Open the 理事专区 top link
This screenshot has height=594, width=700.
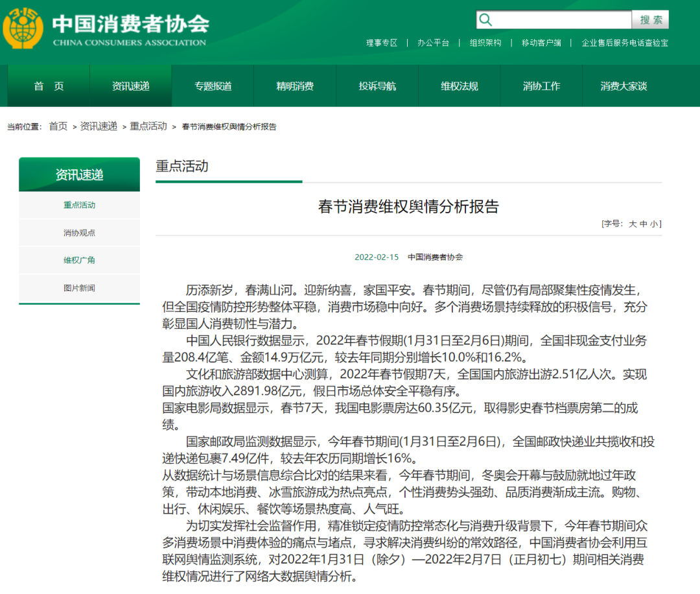tap(382, 43)
